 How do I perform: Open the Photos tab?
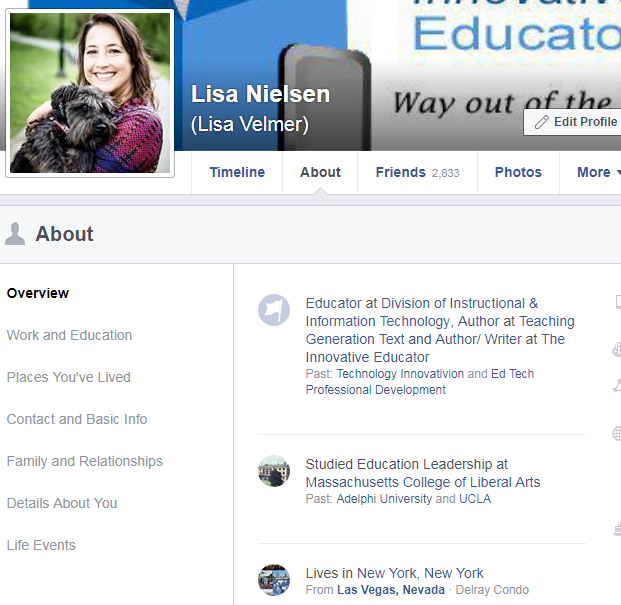pyautogui.click(x=518, y=172)
